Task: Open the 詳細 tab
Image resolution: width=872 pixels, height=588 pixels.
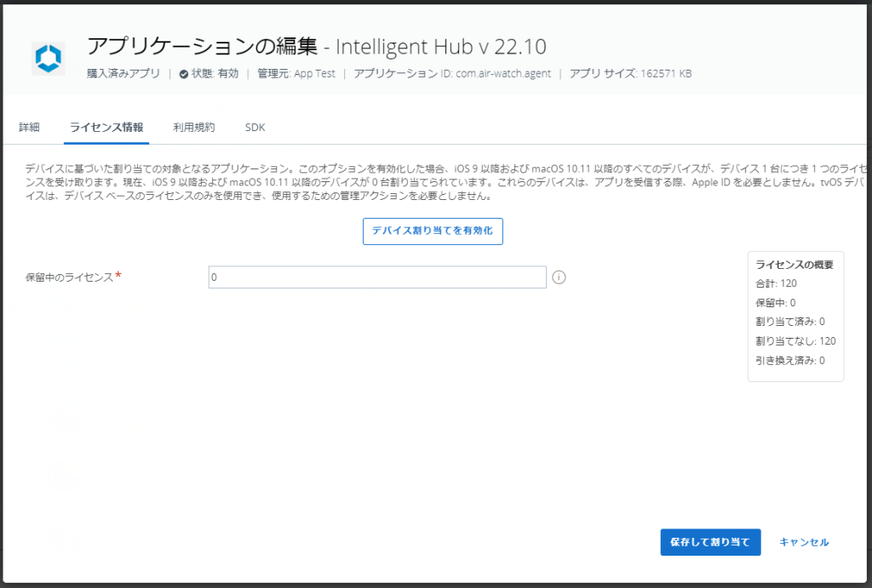Action: (x=30, y=128)
